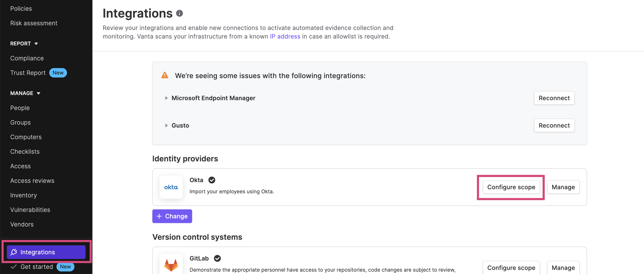Open Computers page
This screenshot has height=274, width=644.
coord(26,137)
